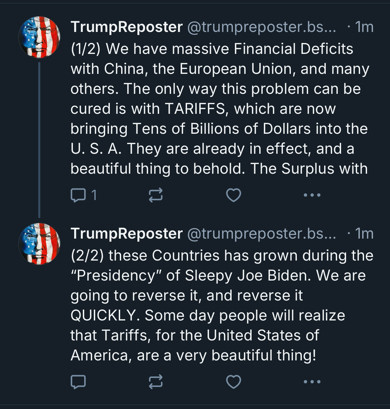Repost the (2/2) Tariffs post
Viewport: 390px width, 409px height.
point(156,382)
